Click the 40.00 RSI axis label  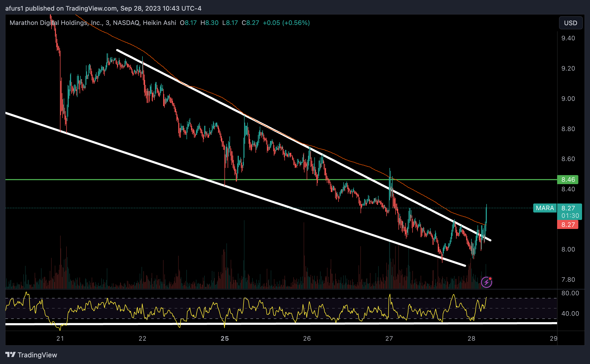(570, 314)
